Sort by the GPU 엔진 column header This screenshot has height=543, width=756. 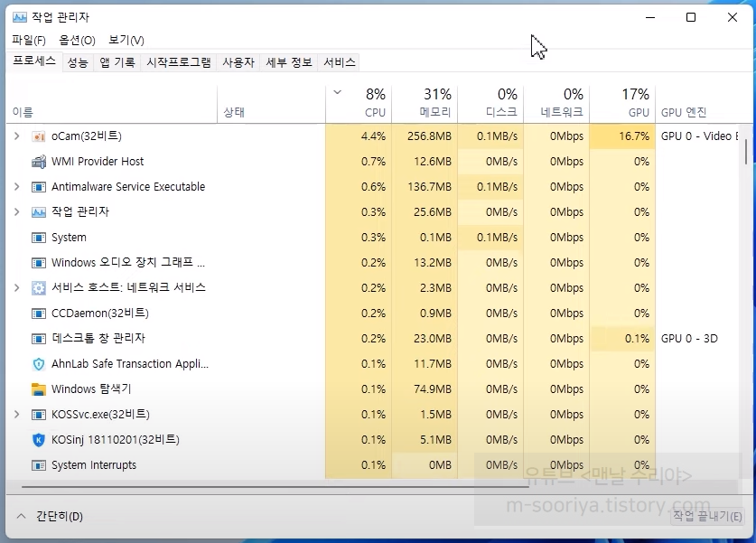(697, 104)
